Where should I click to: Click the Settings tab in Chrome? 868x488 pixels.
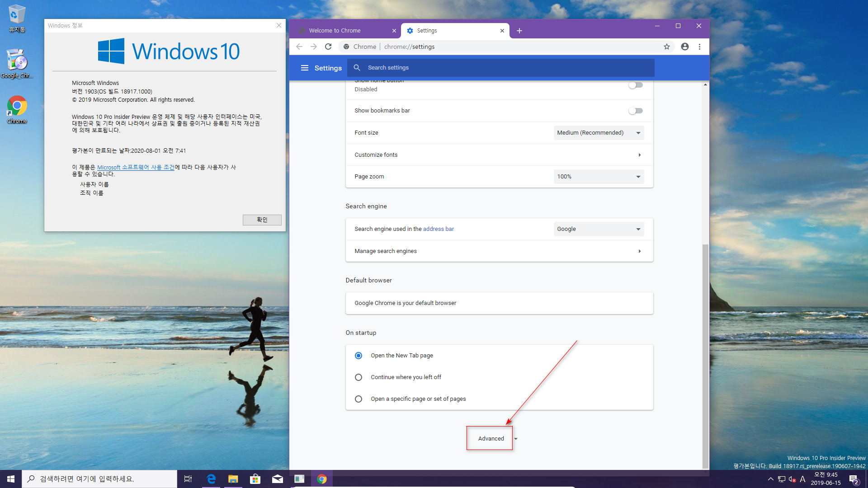click(x=449, y=30)
